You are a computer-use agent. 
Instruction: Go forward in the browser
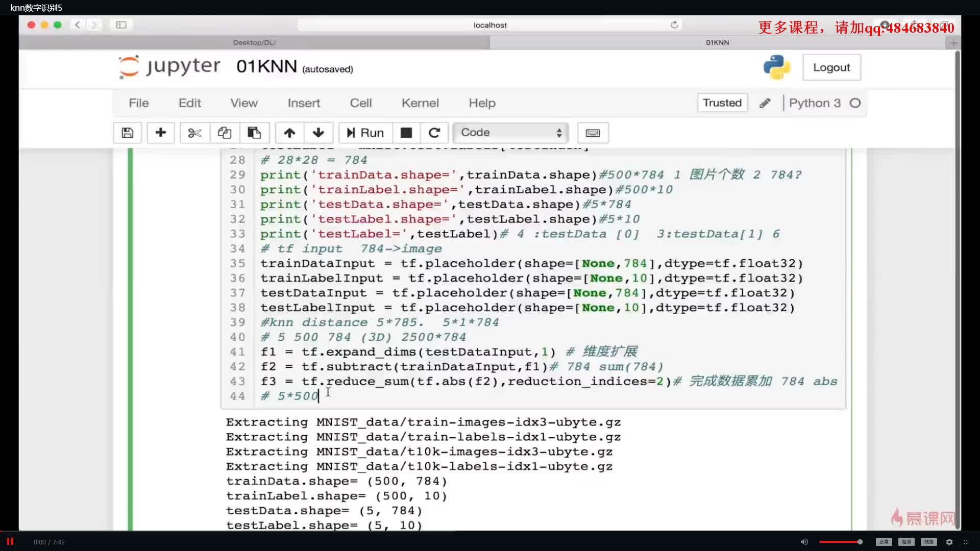(94, 24)
